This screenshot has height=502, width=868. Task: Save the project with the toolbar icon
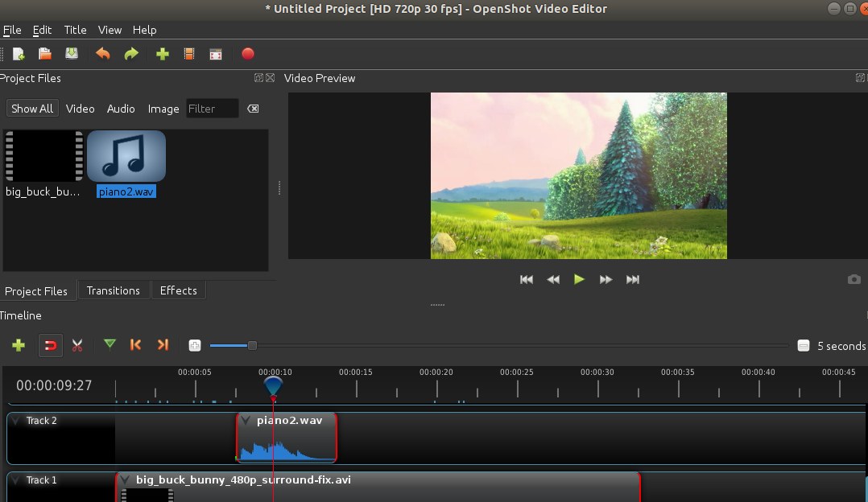(x=72, y=54)
